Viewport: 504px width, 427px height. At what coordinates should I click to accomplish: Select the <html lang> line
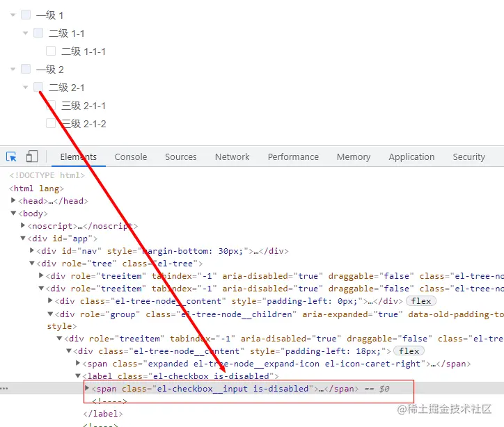(x=36, y=188)
